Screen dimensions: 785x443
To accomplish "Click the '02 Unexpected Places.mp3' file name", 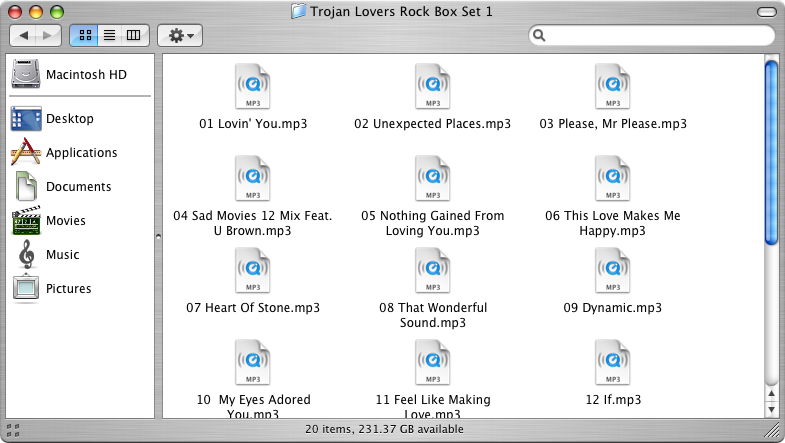I will 433,124.
